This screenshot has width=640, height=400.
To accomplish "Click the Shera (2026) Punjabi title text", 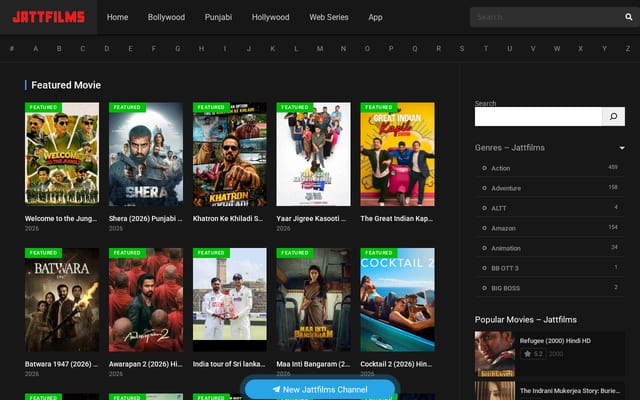I will click(145, 218).
